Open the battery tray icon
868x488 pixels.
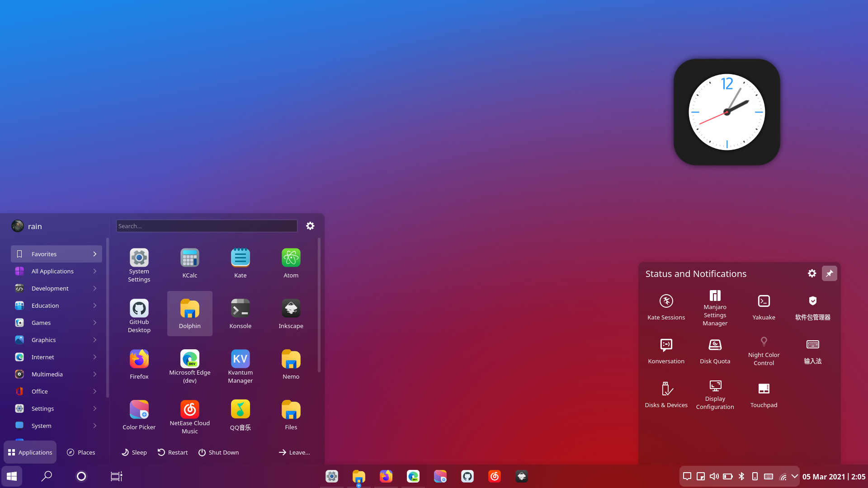pos(728,476)
